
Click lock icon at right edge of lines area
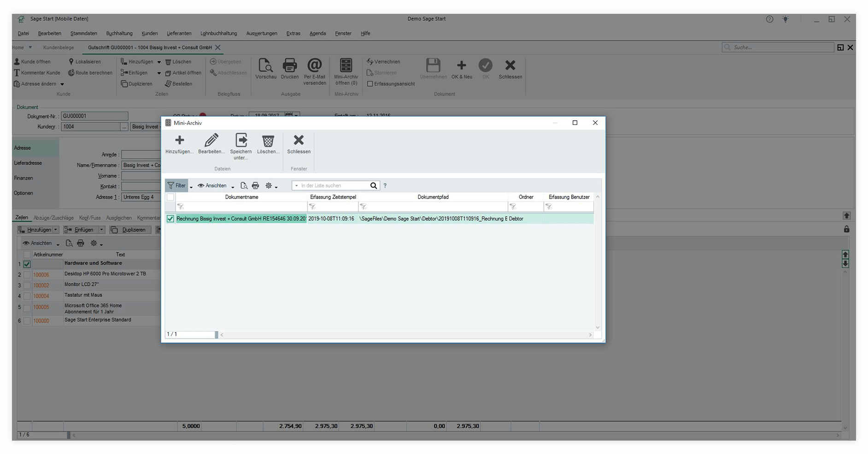(x=846, y=229)
